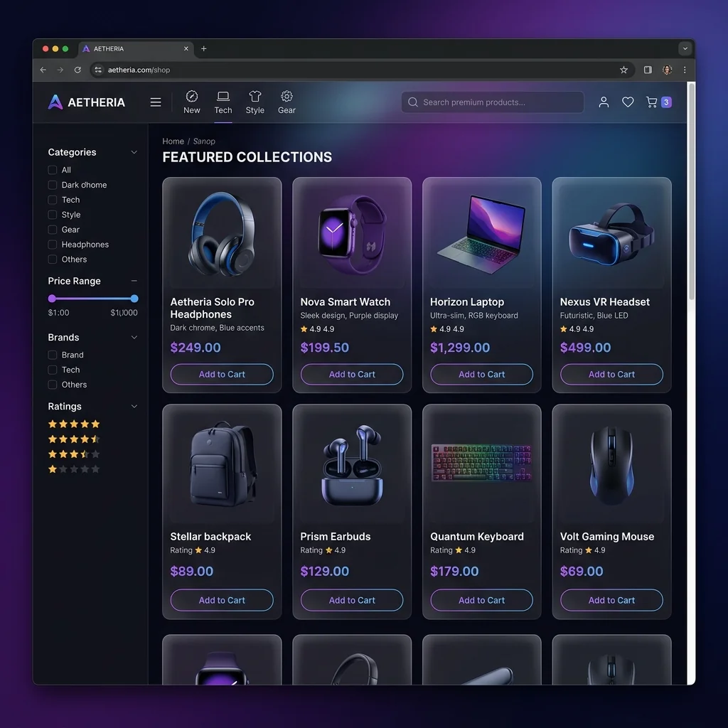Check the Dark dhome category checkbox
Image resolution: width=728 pixels, height=728 pixels.
pos(53,185)
